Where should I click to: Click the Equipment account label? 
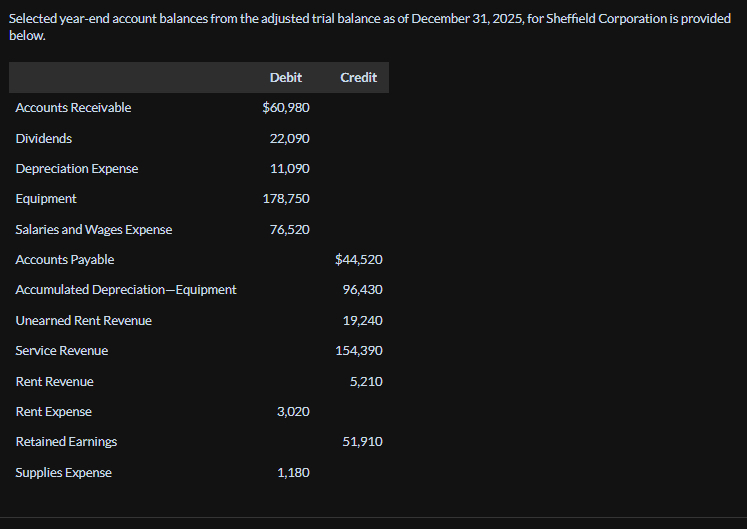pyautogui.click(x=46, y=199)
